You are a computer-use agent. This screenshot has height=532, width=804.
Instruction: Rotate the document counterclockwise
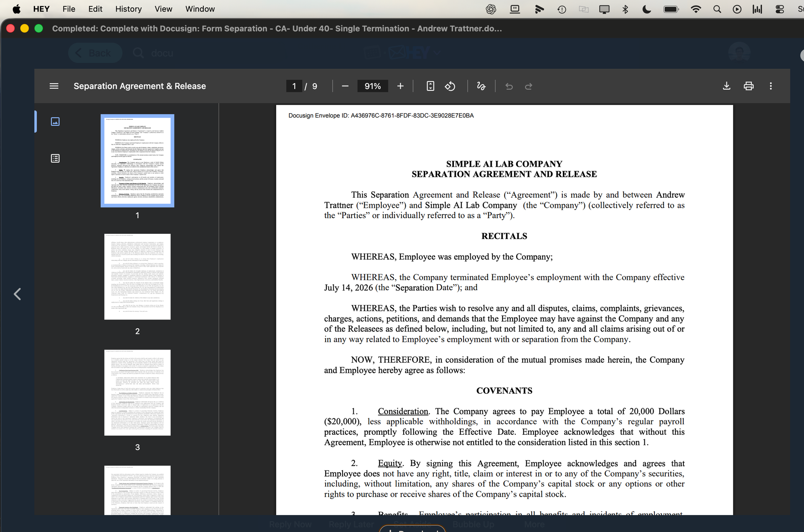click(x=450, y=86)
